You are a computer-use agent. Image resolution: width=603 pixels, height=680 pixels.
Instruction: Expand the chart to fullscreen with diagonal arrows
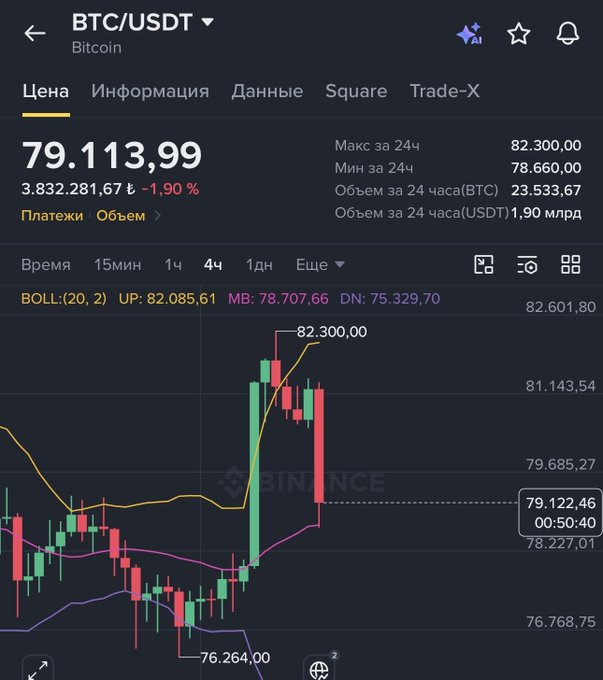38,670
